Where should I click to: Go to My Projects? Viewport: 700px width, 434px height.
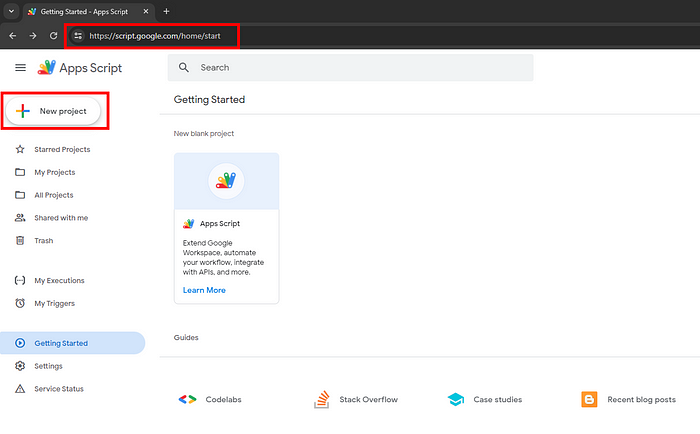(54, 172)
